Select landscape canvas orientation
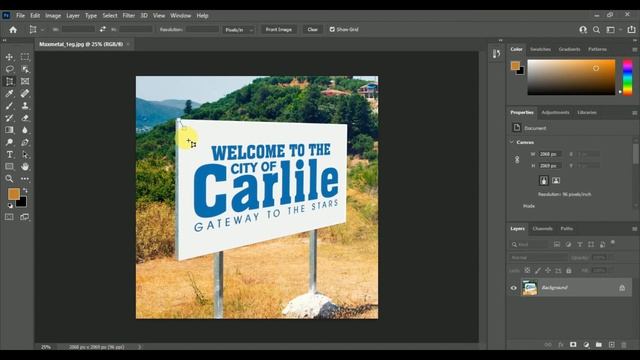The width and height of the screenshot is (640, 360). (556, 180)
